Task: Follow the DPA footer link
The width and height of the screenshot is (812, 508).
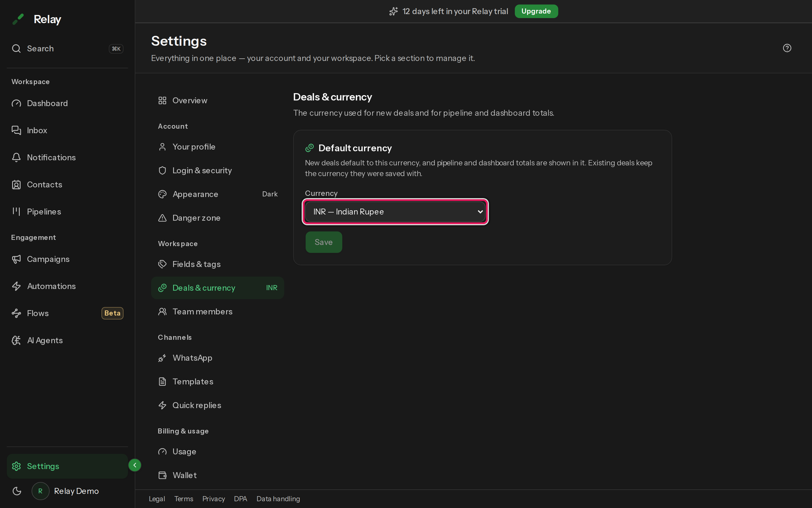Action: pos(240,499)
